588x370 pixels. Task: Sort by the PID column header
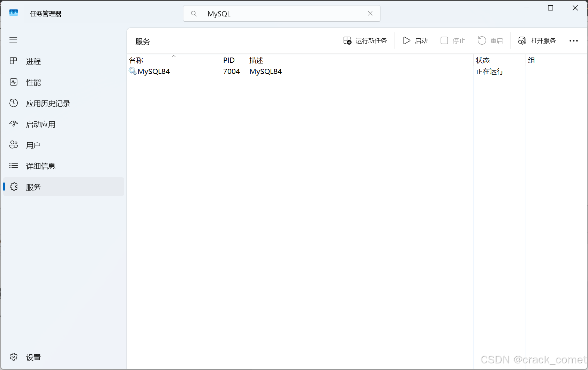(x=234, y=60)
